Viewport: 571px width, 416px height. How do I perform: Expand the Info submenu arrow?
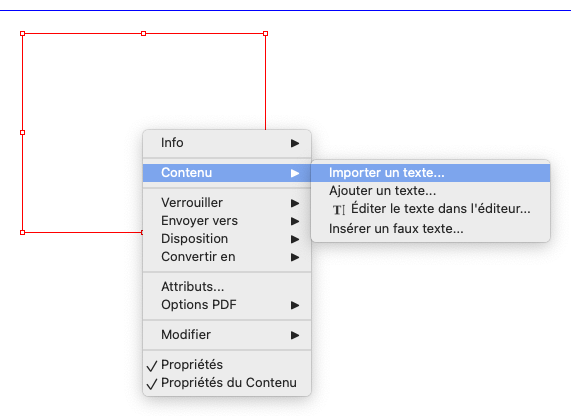coord(295,143)
